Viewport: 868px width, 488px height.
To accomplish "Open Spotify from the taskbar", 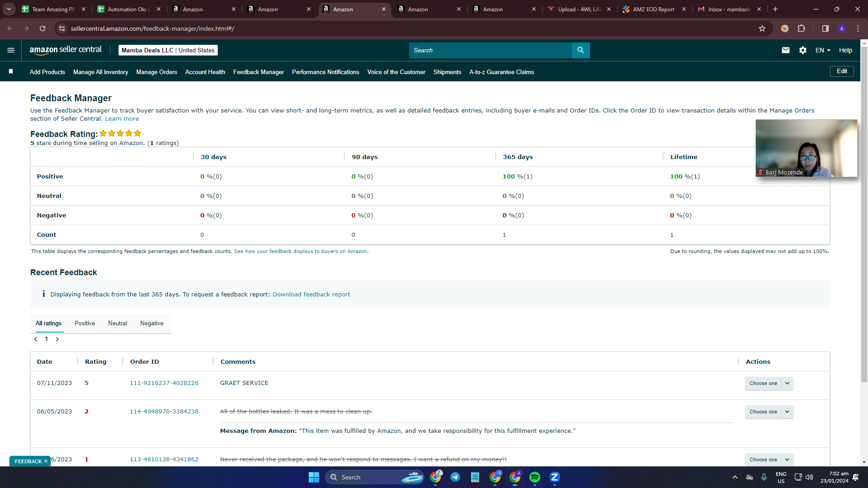I will tap(535, 477).
